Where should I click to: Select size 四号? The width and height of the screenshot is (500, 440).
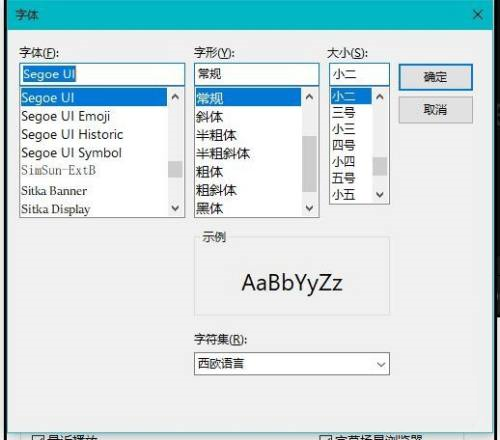point(351,145)
